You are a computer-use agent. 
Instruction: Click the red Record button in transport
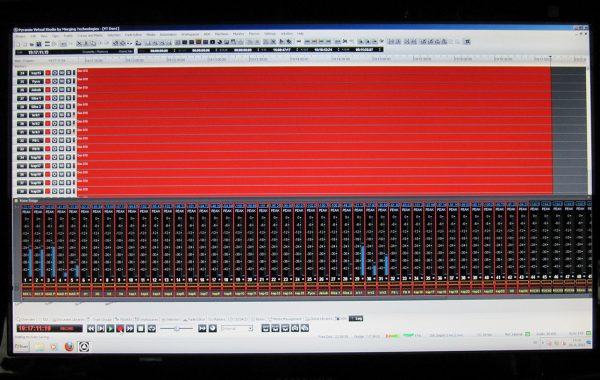pos(120,328)
